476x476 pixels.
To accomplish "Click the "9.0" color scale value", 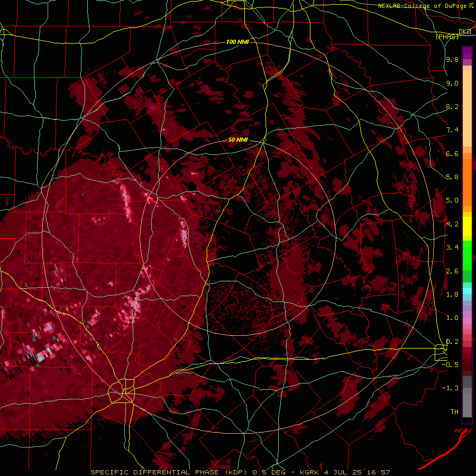I will tap(452, 84).
